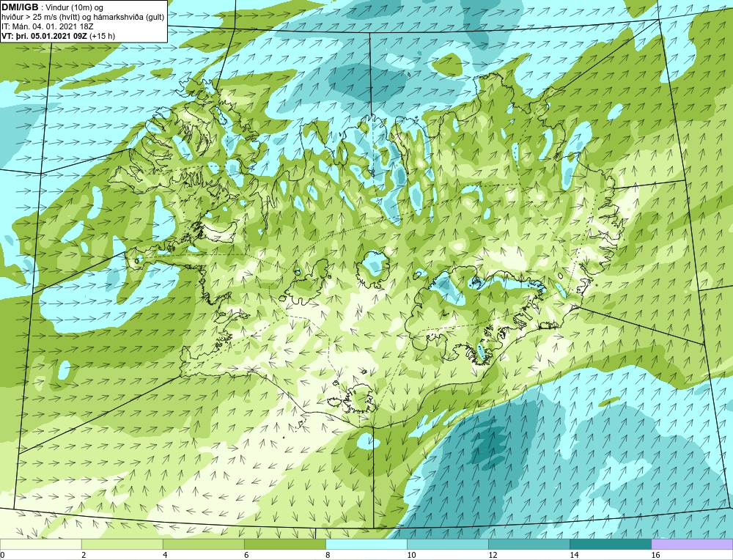Click the 'DMI/IGB' title text
Screen dimensions: 733x560
pyautogui.click(x=20, y=7)
